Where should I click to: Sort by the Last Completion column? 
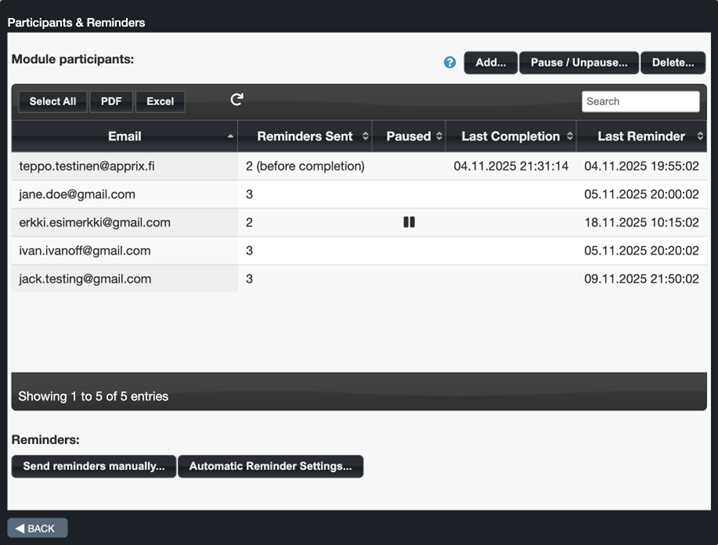[x=510, y=136]
